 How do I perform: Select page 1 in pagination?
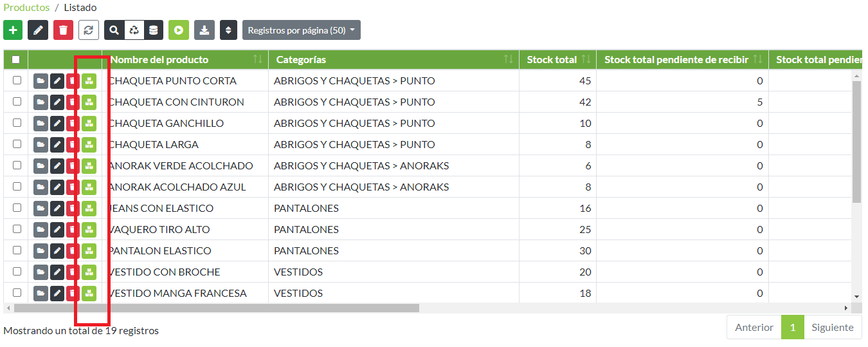[793, 327]
